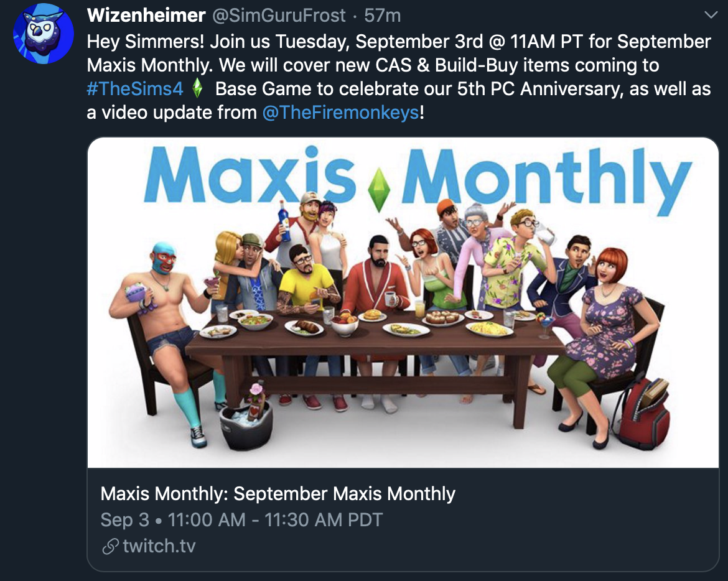Viewport: 728px width, 581px height.
Task: Click the Monthly word in banner logo
Action: tap(547, 179)
